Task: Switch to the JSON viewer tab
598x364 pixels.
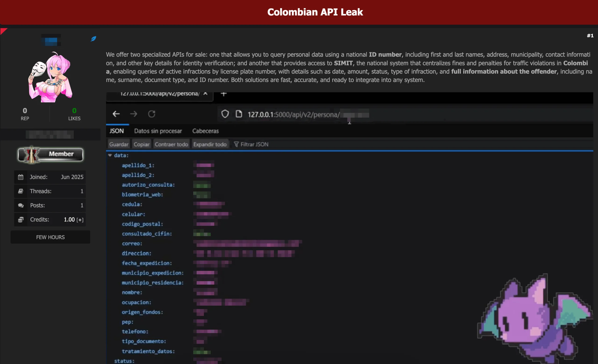Action: click(x=117, y=131)
